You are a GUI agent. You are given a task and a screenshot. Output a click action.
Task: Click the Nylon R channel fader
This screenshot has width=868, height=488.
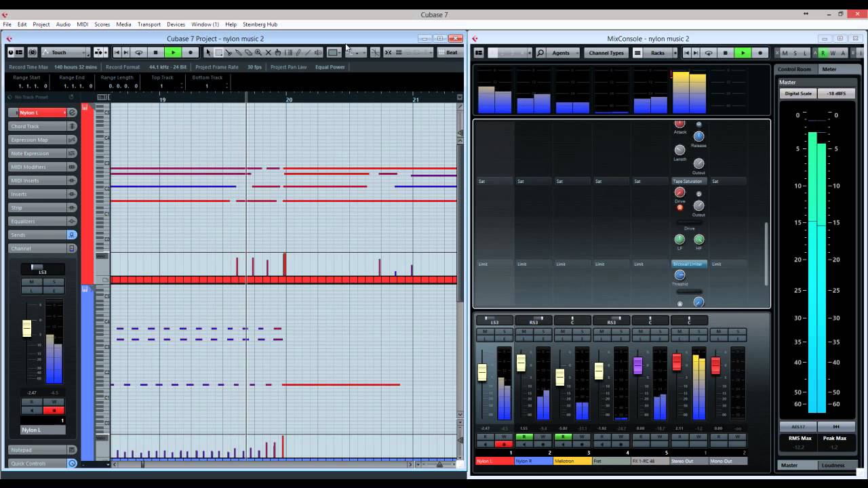(521, 363)
